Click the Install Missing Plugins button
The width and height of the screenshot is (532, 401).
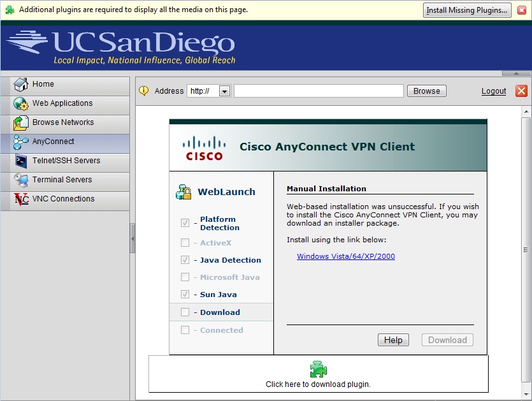click(x=467, y=10)
